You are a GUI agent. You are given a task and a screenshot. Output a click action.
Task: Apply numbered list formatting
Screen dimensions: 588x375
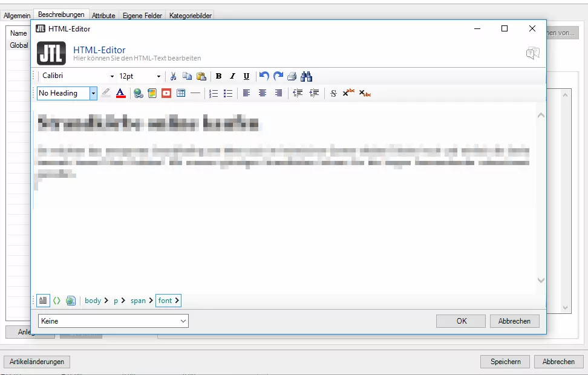214,93
